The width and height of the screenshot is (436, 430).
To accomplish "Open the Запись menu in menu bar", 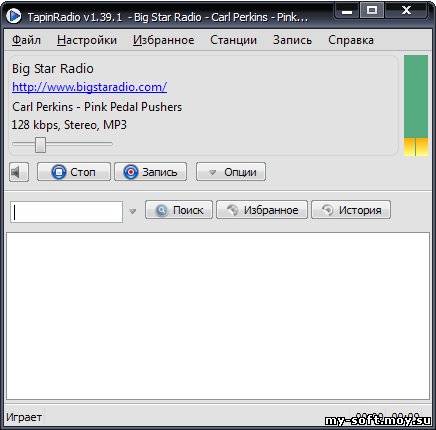I will [292, 40].
